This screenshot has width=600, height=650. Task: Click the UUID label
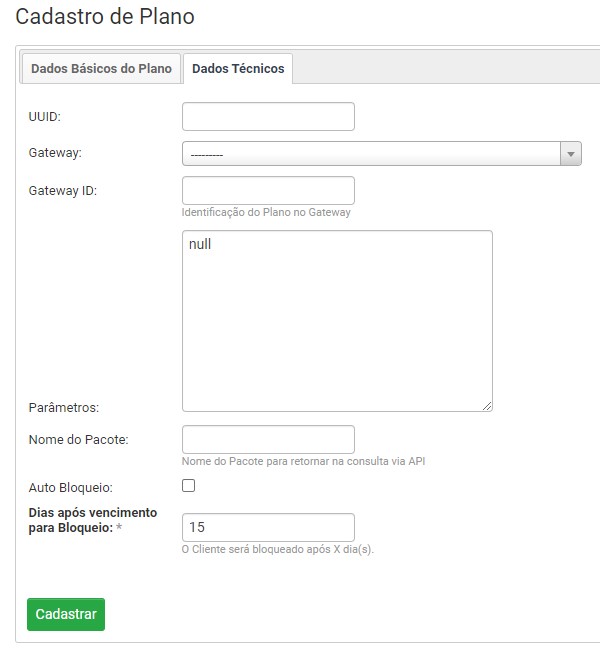pyautogui.click(x=45, y=117)
